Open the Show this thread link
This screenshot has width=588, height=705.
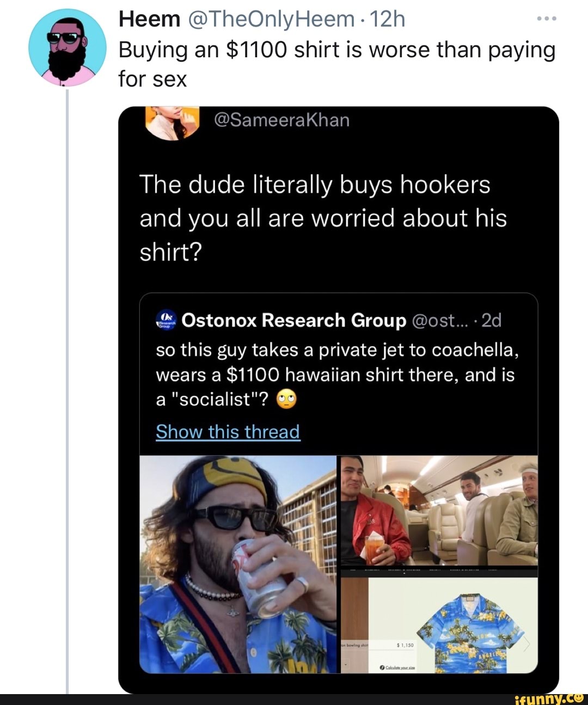click(x=228, y=432)
